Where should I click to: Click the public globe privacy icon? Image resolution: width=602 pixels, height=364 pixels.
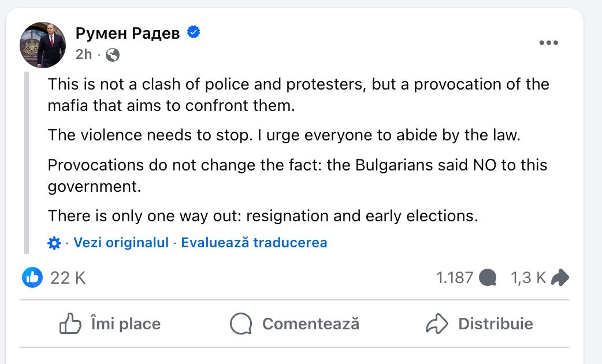[x=113, y=54]
